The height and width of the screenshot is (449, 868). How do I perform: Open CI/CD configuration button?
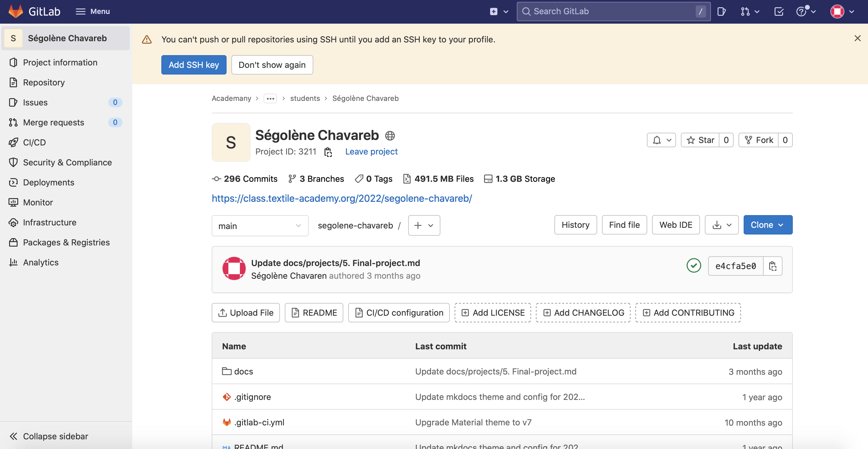(399, 313)
